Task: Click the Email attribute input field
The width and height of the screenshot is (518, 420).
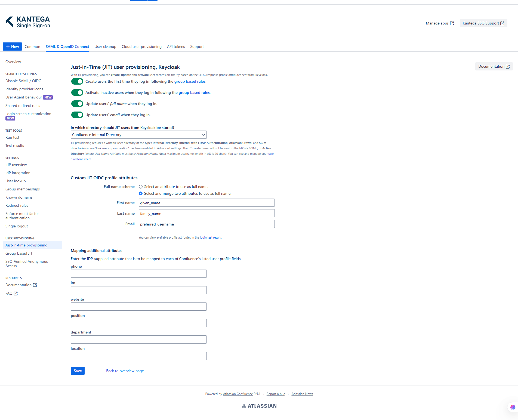Action: (207, 224)
